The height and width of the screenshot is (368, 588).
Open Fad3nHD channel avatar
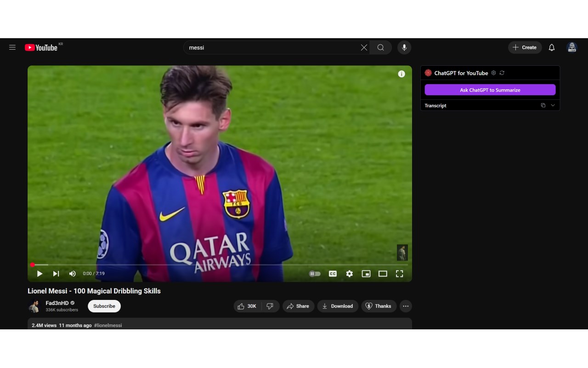(x=34, y=306)
